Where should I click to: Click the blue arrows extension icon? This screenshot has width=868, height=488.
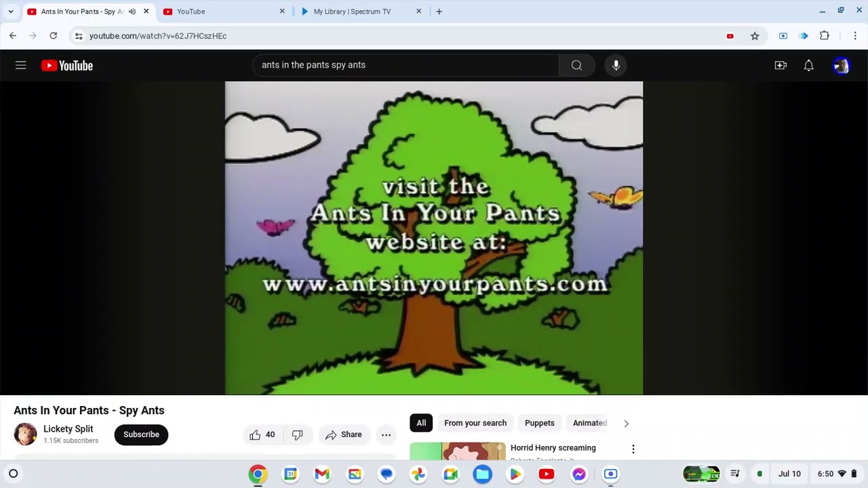click(x=804, y=36)
